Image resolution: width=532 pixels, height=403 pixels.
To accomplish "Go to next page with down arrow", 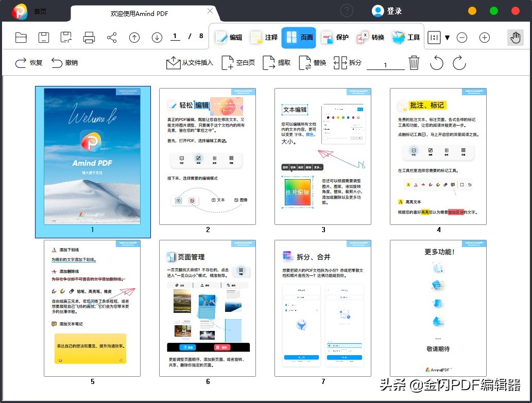I will 157,37.
